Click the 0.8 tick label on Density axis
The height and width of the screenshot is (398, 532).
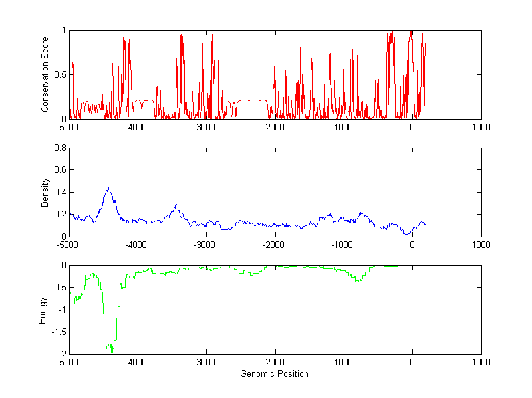[x=59, y=148]
